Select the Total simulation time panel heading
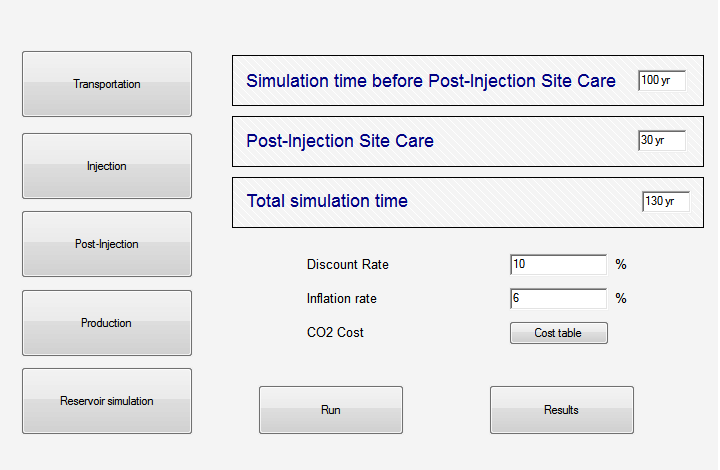 tap(327, 201)
